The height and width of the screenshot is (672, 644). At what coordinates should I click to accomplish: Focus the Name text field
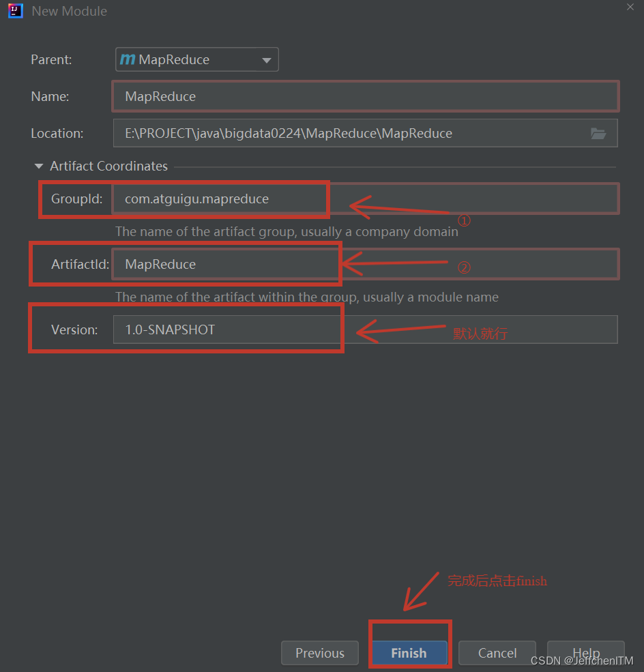point(365,96)
